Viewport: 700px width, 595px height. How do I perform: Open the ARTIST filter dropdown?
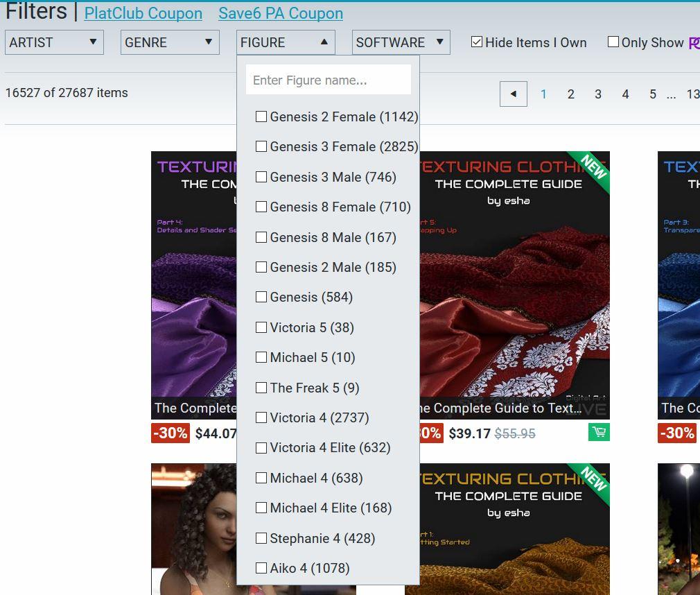tap(54, 42)
